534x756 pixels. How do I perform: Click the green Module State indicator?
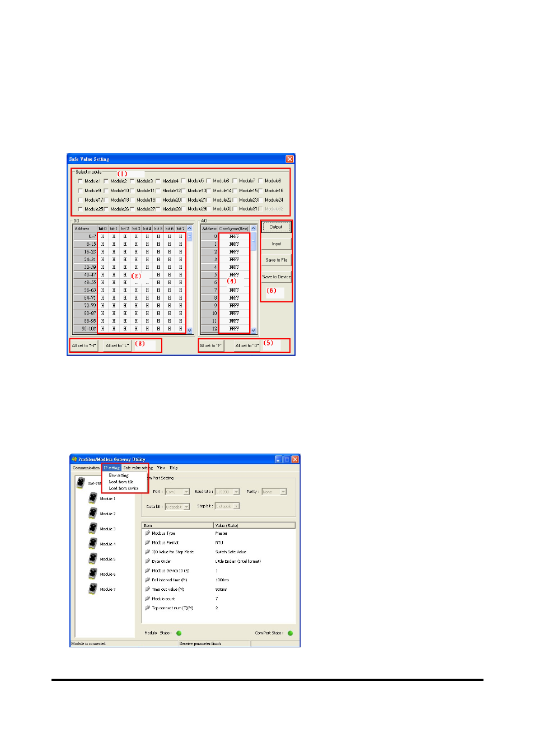[x=179, y=633]
